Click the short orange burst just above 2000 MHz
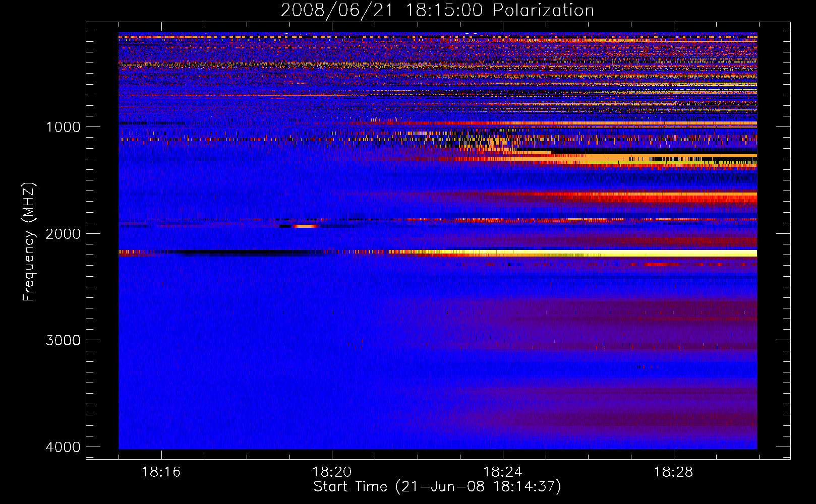The height and width of the screenshot is (504, 816). (x=305, y=226)
